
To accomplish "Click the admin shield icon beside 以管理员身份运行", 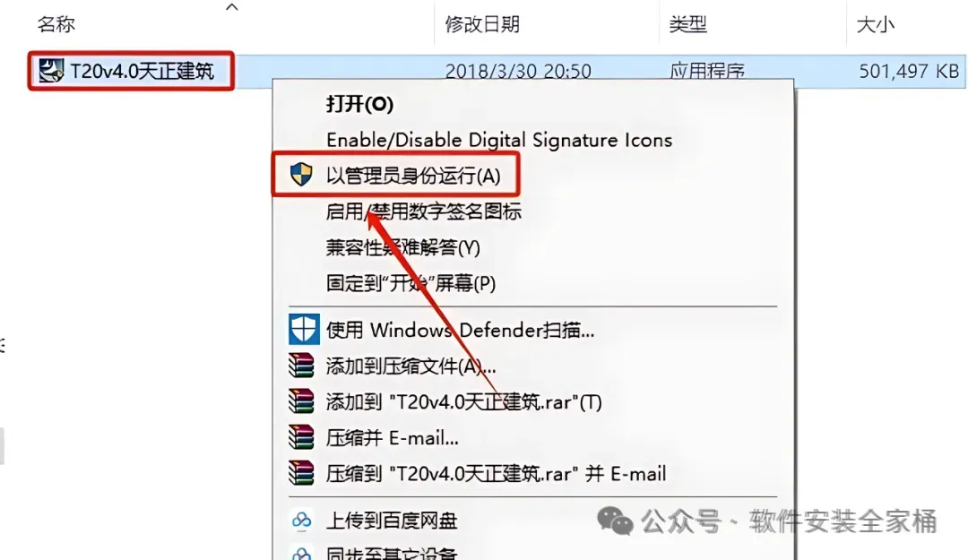I will (301, 175).
